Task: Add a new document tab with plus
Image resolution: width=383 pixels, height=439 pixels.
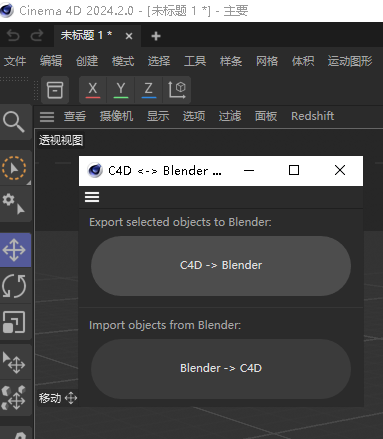Action: click(x=156, y=36)
